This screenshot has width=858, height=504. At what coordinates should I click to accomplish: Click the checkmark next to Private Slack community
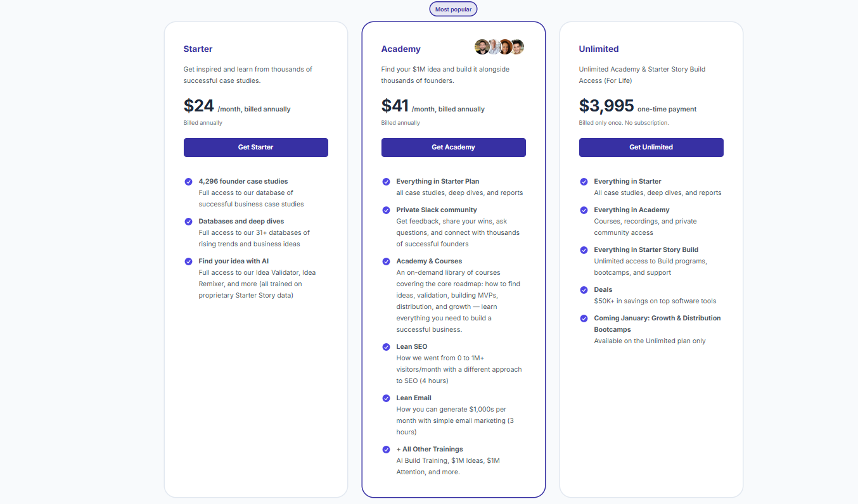pyautogui.click(x=387, y=210)
